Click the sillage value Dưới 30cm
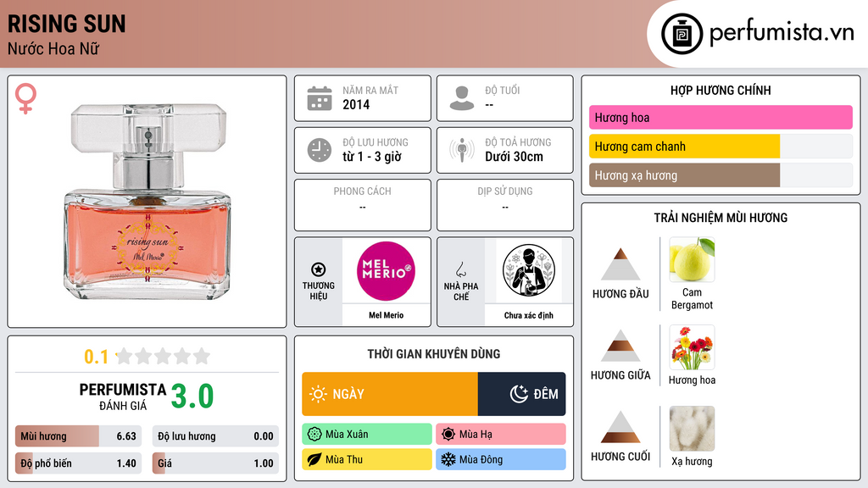The width and height of the screenshot is (868, 488). [515, 157]
